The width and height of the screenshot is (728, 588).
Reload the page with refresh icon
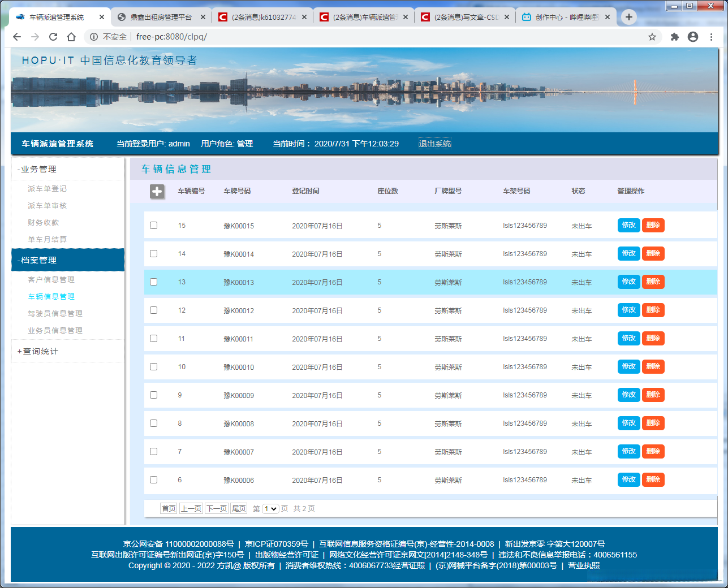tap(53, 37)
